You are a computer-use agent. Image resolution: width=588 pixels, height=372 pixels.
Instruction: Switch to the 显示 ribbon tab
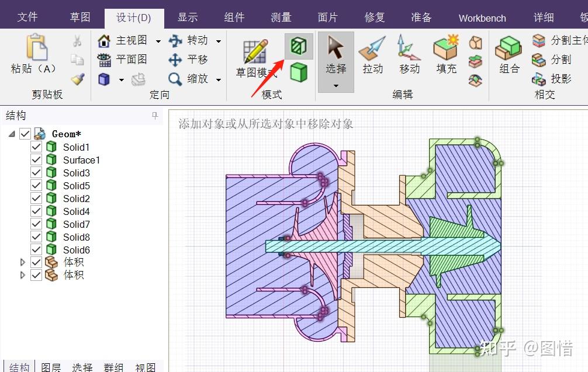[188, 18]
